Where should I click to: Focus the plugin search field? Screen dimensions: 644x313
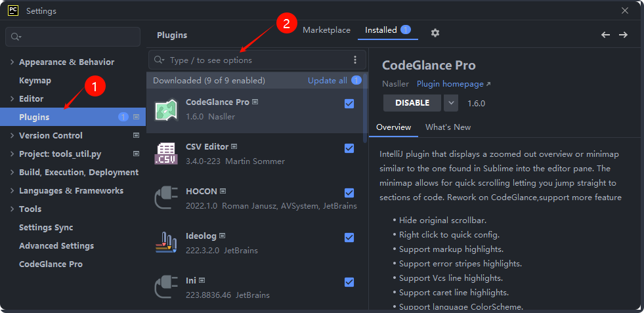pyautogui.click(x=257, y=60)
